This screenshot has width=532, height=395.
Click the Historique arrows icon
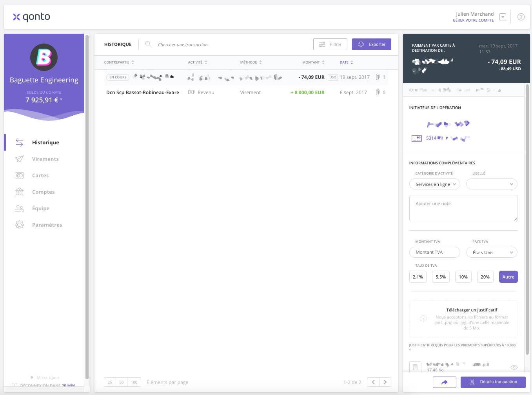point(19,142)
